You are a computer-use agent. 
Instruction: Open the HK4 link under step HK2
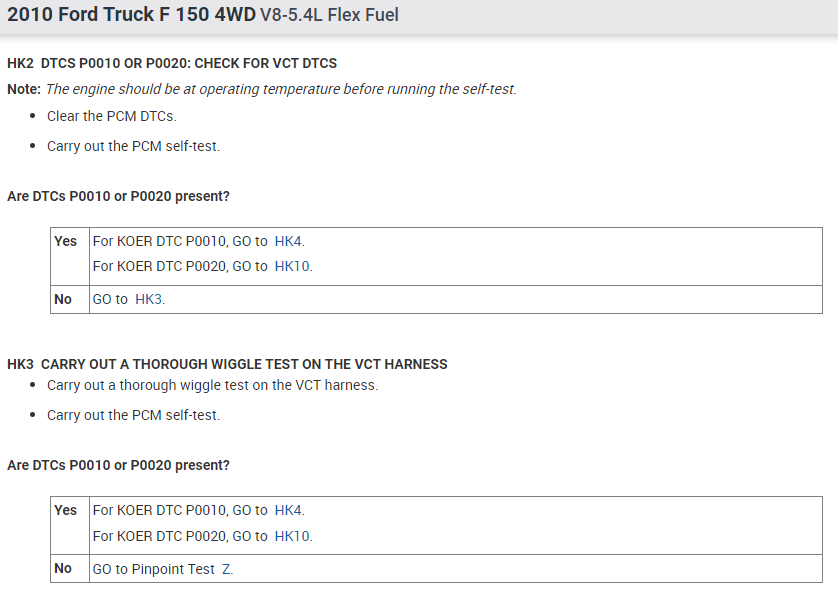point(288,241)
